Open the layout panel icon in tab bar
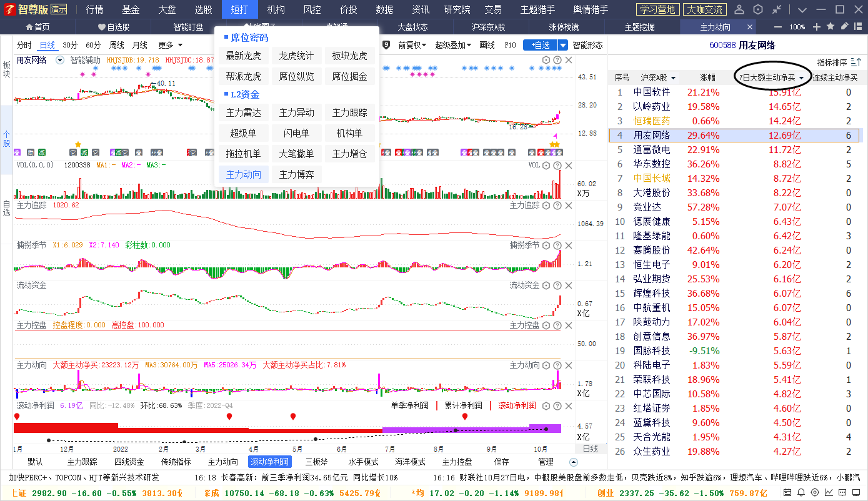Image resolution: width=868 pixels, height=501 pixels. pos(858,27)
